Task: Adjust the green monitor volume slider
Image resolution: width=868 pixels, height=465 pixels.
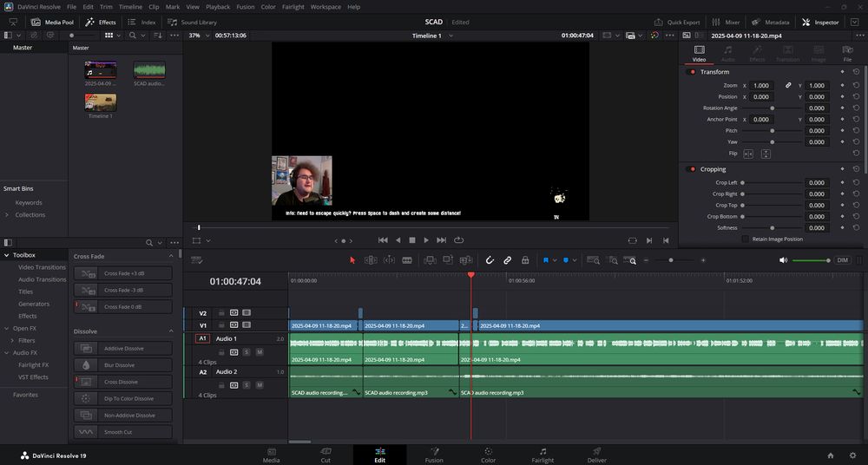Action: pos(811,260)
